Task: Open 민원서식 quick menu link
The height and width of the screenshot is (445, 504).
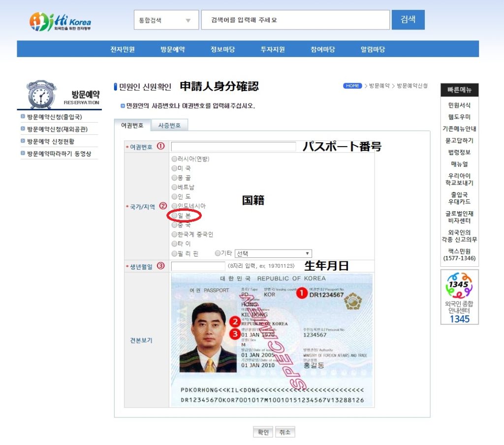Action: (x=459, y=105)
